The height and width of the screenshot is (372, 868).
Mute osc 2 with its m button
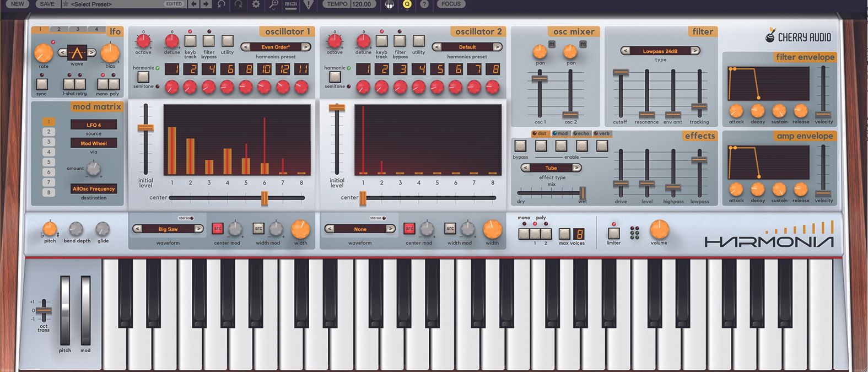coord(583,44)
